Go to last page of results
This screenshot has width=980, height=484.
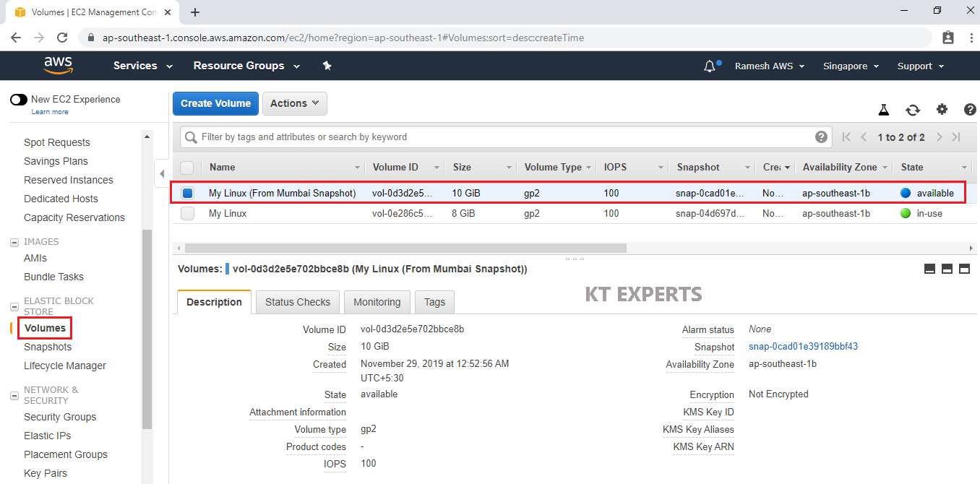point(956,137)
